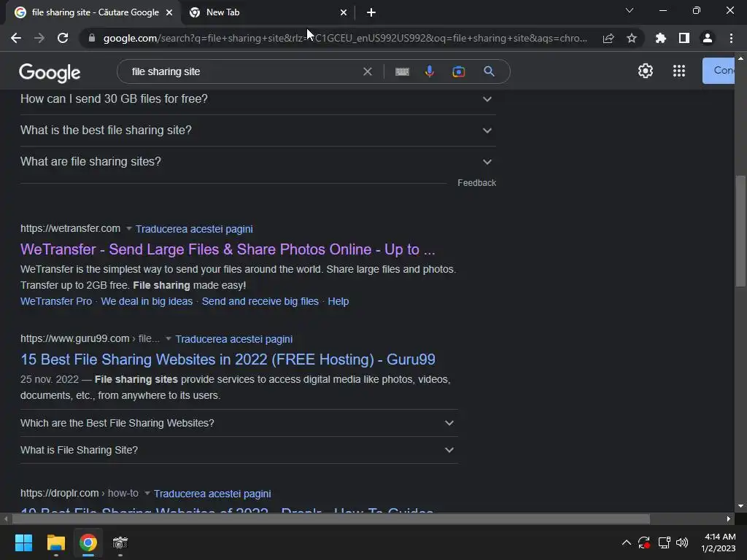Open the guru99.com result options arrow

pyautogui.click(x=169, y=338)
